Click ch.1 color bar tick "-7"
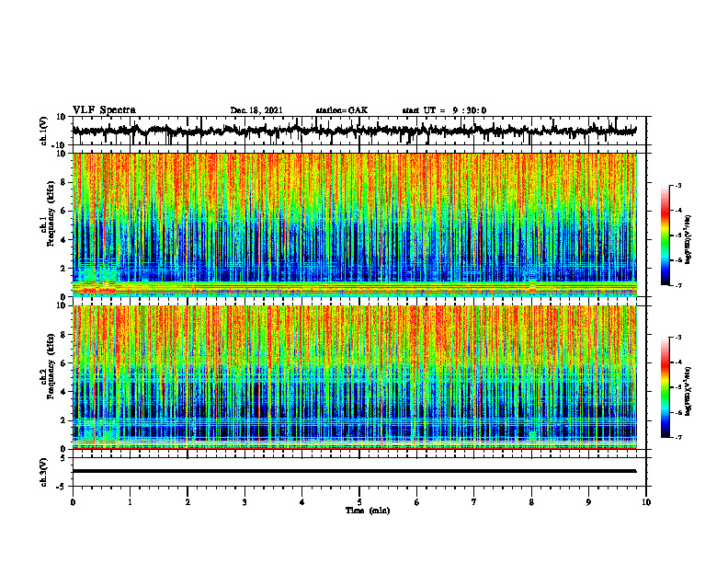 point(678,285)
